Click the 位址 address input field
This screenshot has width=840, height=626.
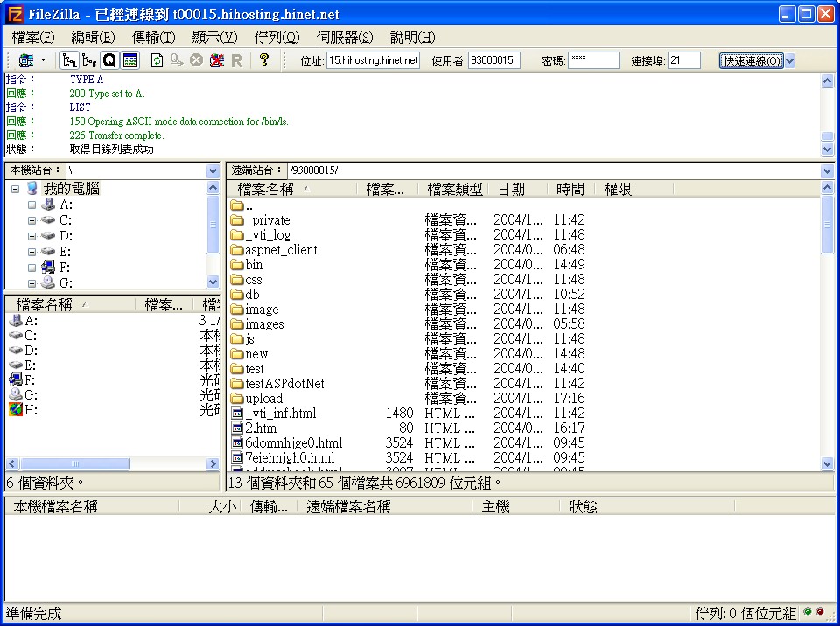(x=373, y=60)
